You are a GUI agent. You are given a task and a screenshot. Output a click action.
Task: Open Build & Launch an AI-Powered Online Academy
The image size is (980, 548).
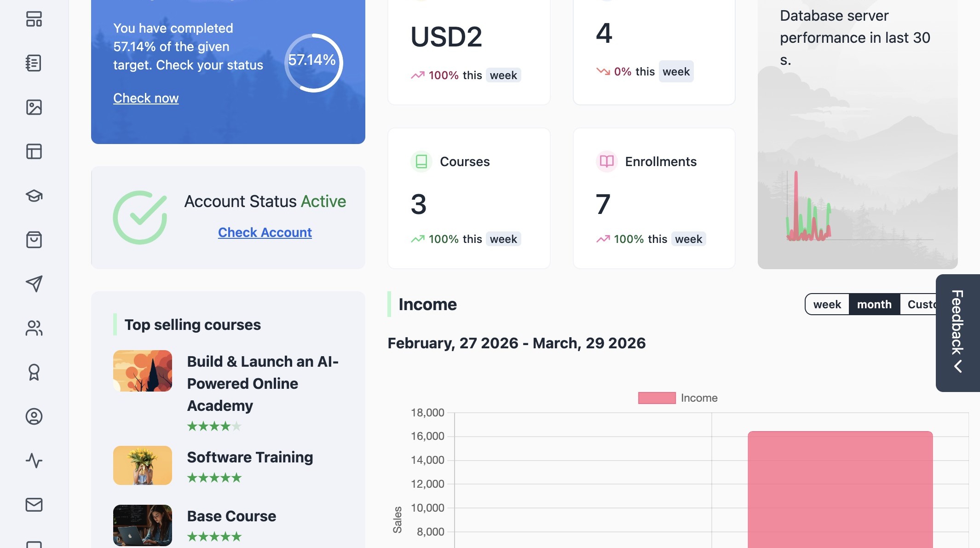coord(263,384)
